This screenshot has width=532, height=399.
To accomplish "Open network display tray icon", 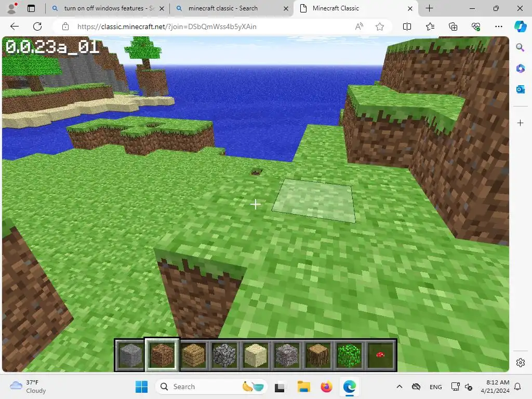I will point(455,387).
